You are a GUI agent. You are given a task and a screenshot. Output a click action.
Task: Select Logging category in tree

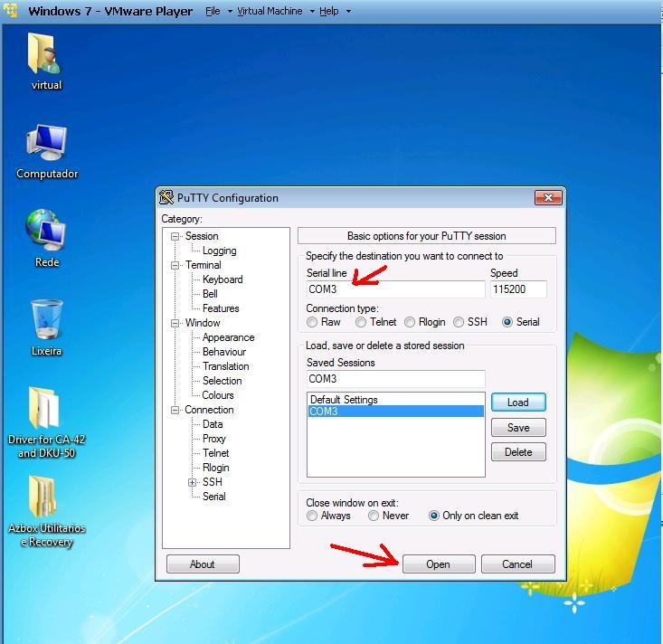coord(219,251)
